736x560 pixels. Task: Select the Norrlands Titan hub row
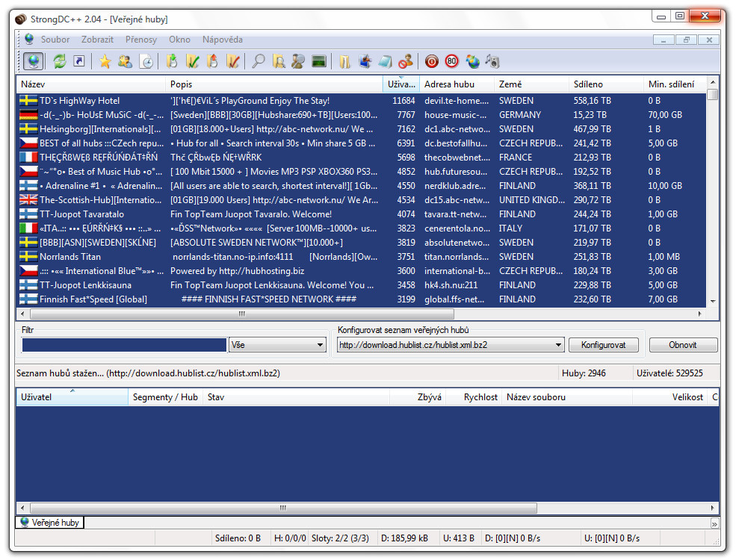(362, 257)
